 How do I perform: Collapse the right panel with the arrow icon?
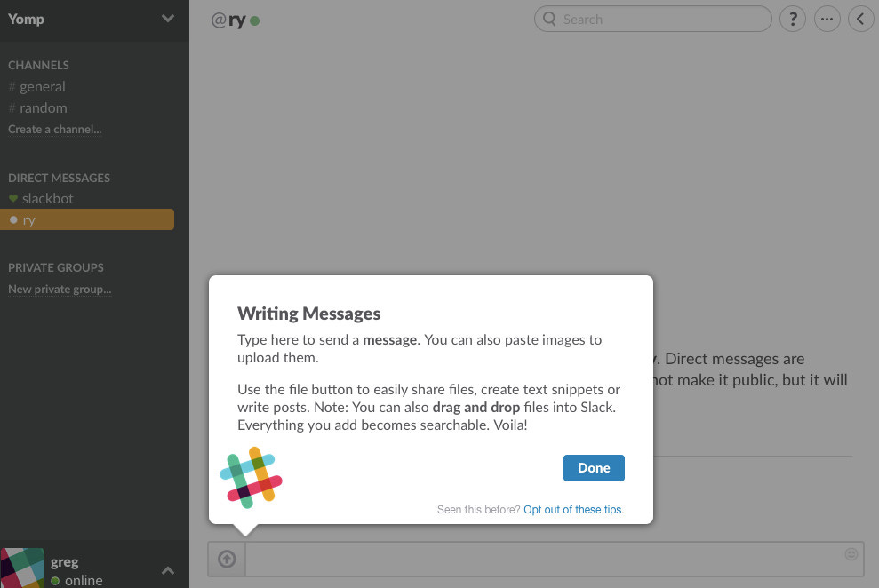(x=861, y=19)
